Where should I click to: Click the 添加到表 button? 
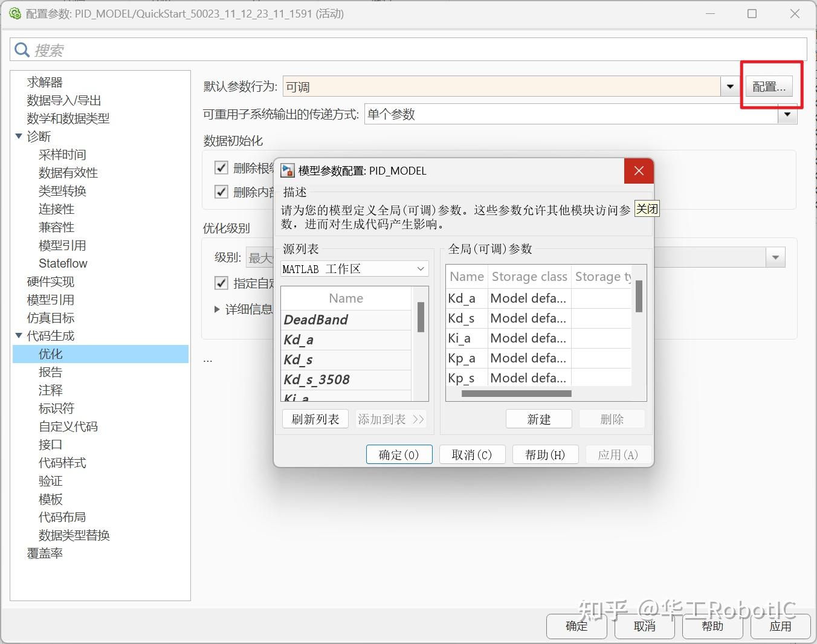390,418
